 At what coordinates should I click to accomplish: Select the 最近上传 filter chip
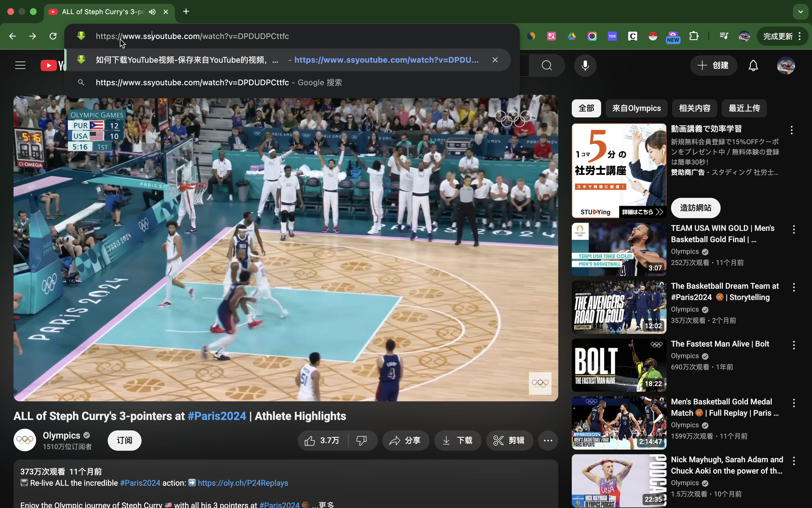click(744, 108)
